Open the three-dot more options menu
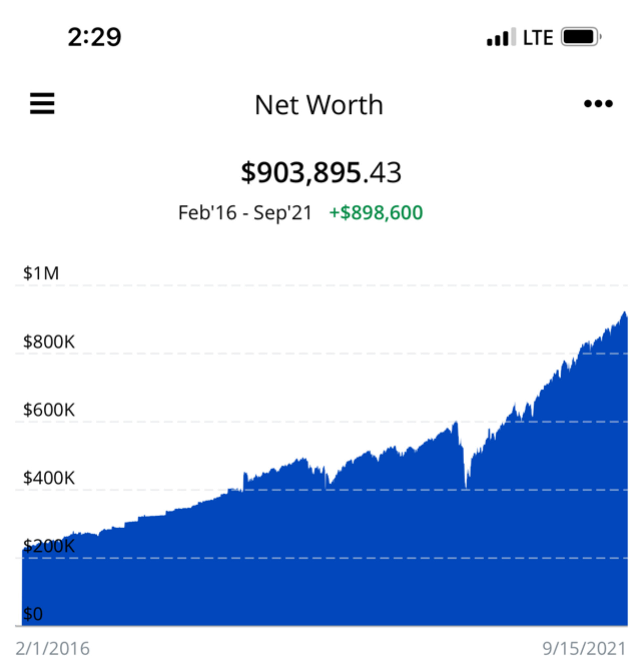Image resolution: width=643 pixels, height=672 pixels. [598, 103]
